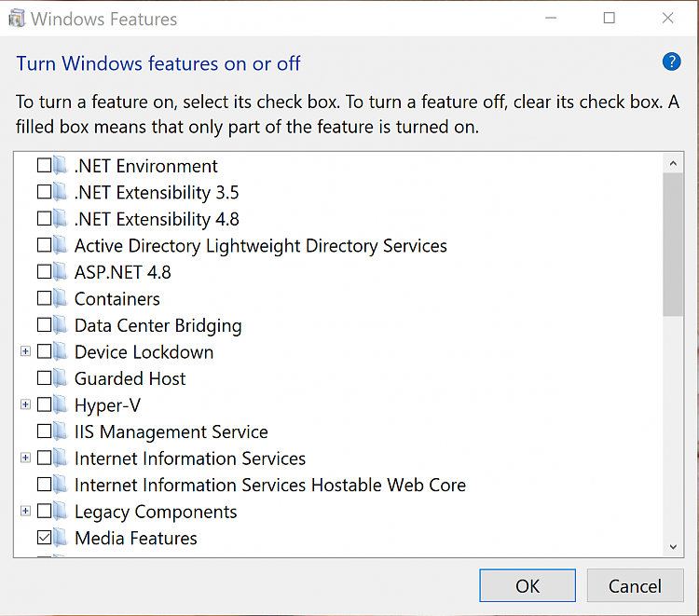Enable the .NET Environment checkbox
The height and width of the screenshot is (616, 699).
44,165
